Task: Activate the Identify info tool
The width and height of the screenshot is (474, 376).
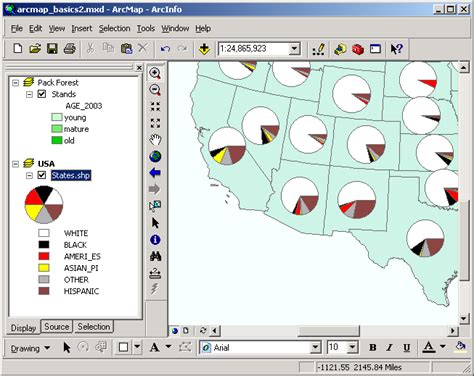Action: 155,240
